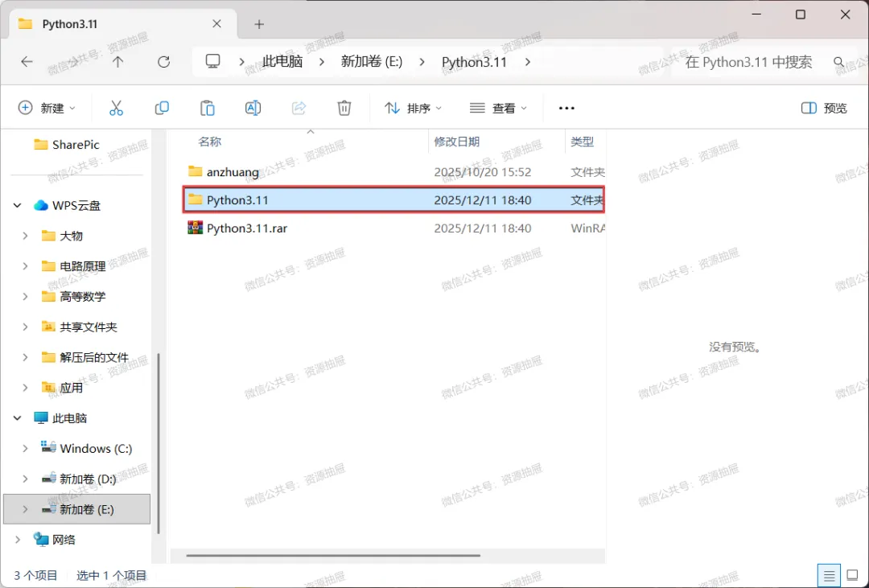
Task: Click the Cut scissors icon
Action: tap(116, 108)
